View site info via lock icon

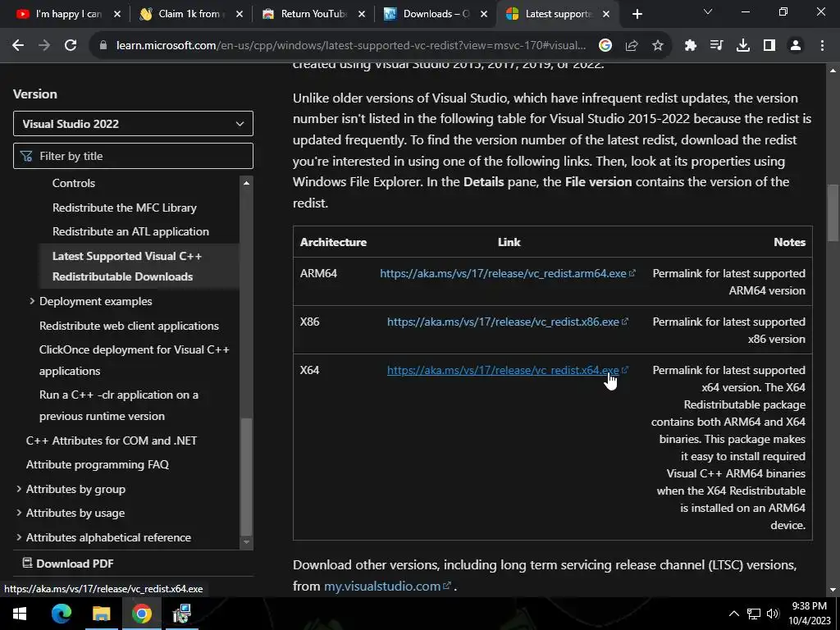click(103, 46)
